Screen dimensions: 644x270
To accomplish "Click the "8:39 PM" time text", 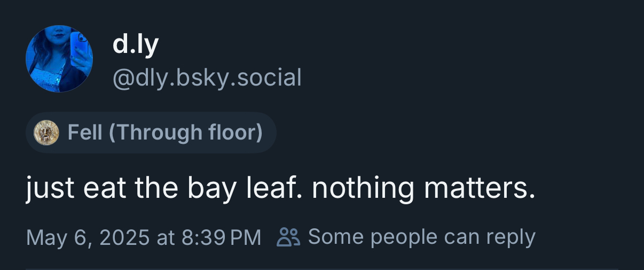I will pyautogui.click(x=221, y=237).
